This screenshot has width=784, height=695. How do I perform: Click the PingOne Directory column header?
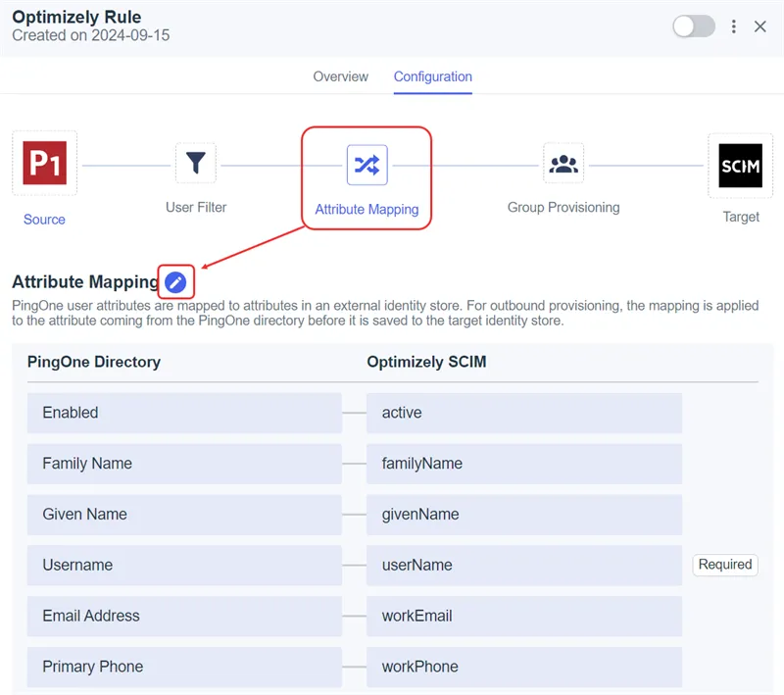pos(94,362)
